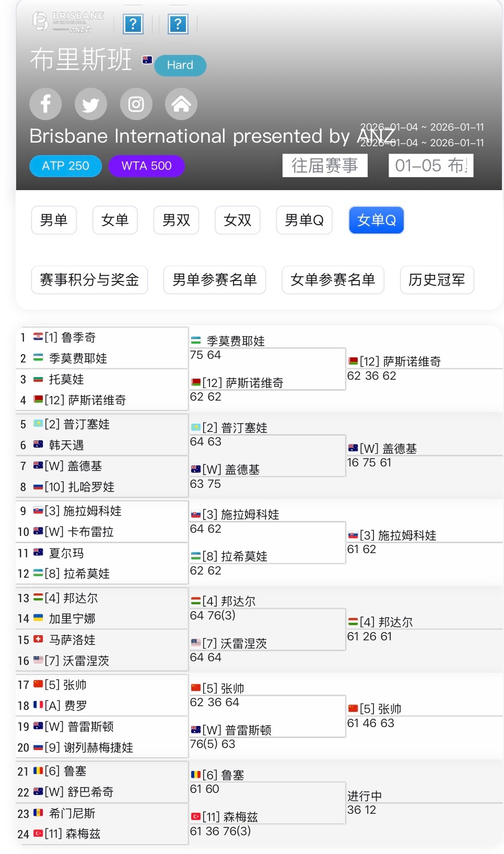504x854 pixels.
Task: Click second-round [8] 拉希莫娃 entry
Action: point(235,556)
